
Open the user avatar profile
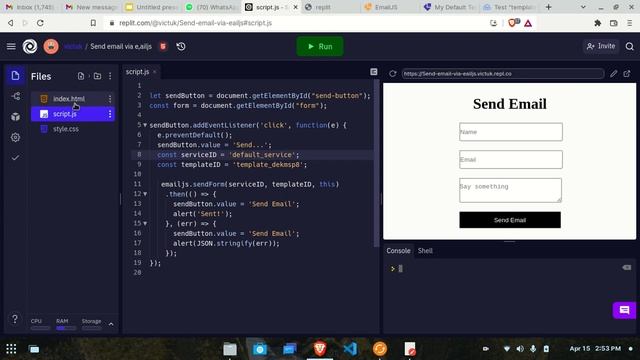click(x=51, y=47)
